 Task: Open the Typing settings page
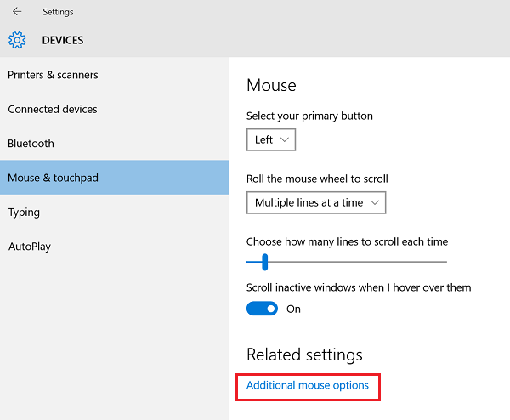point(115,212)
